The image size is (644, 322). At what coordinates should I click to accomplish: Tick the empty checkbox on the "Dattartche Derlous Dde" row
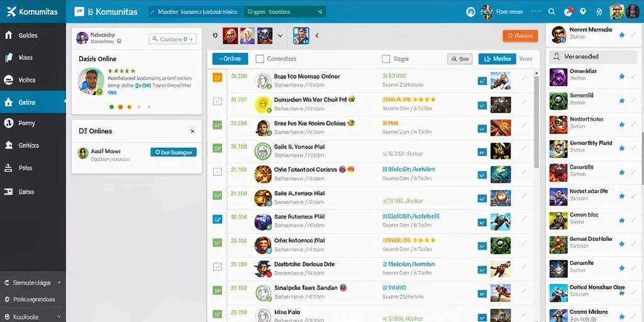[217, 267]
